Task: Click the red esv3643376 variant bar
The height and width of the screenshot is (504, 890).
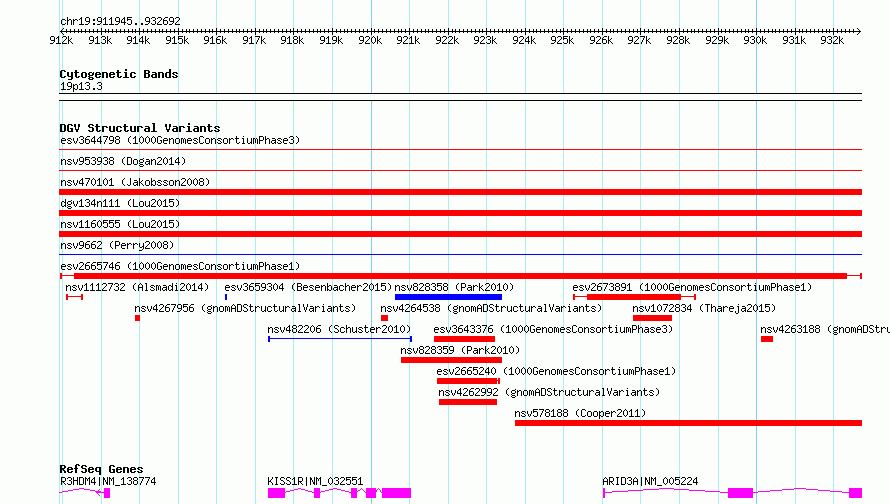Action: coord(464,339)
